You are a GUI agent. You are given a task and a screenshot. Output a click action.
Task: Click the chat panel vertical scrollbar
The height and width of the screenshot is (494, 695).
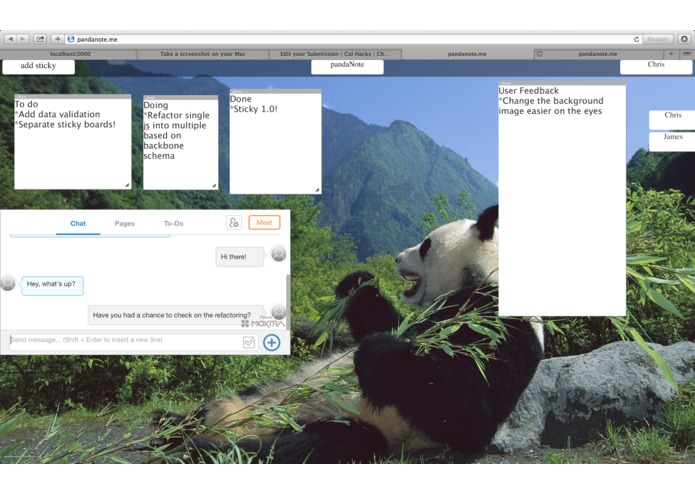coord(288,301)
